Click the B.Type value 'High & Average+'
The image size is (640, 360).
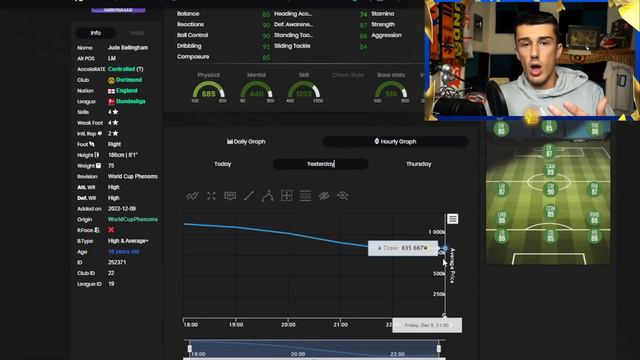128,241
